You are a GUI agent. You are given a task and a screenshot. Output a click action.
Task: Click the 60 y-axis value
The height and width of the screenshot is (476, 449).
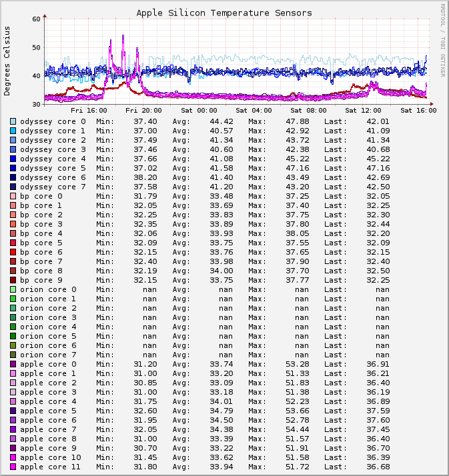pos(36,19)
